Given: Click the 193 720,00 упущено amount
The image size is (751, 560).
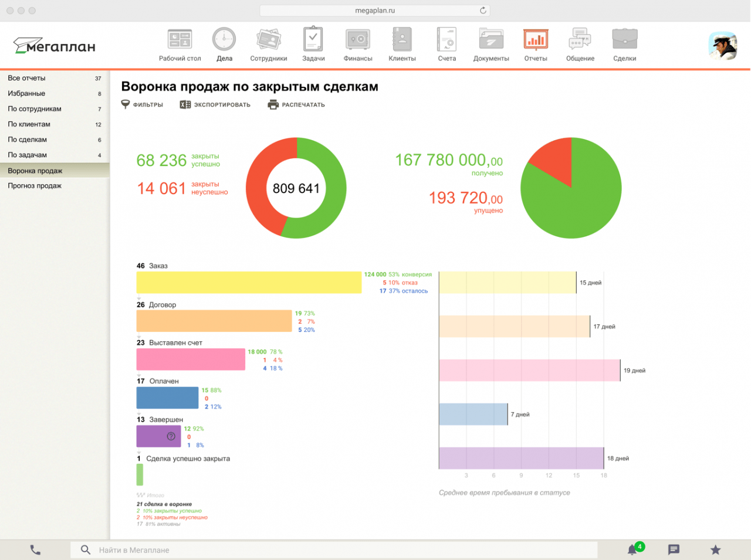Looking at the screenshot, I should point(466,202).
